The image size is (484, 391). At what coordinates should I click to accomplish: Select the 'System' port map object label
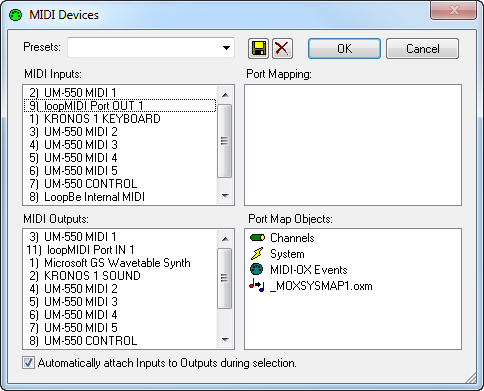[x=287, y=254]
